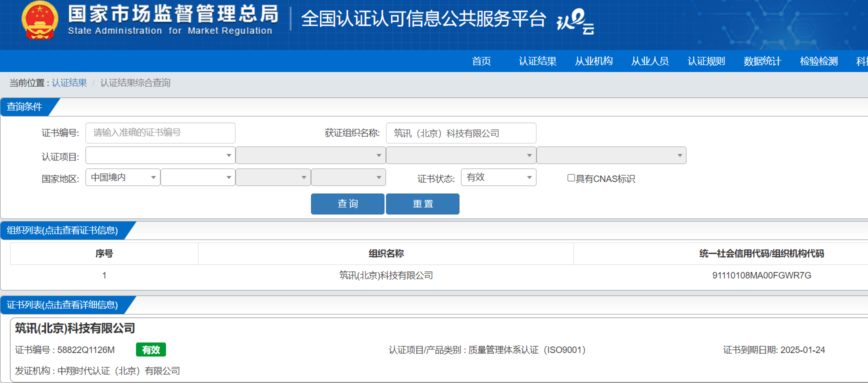Open the 中国境内 country dropdown
This screenshot has height=383, width=868.
(123, 177)
